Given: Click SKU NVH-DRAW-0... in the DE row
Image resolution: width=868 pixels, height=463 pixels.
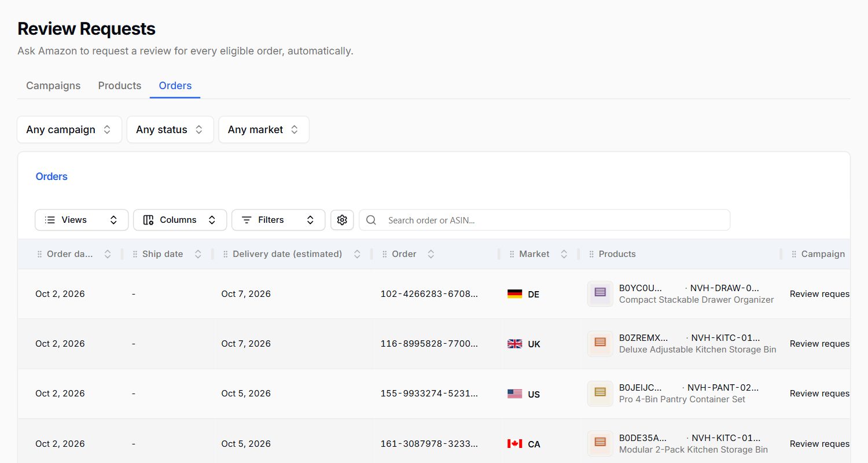Looking at the screenshot, I should (725, 288).
